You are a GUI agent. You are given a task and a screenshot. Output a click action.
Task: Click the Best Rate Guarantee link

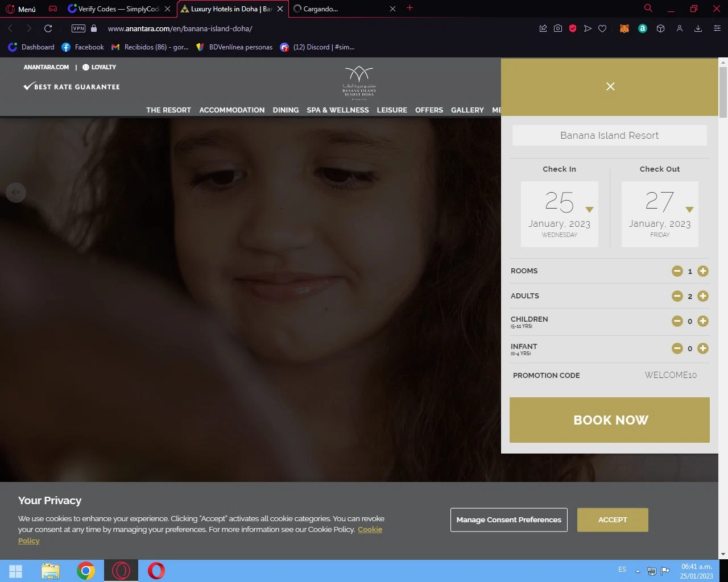pos(72,87)
